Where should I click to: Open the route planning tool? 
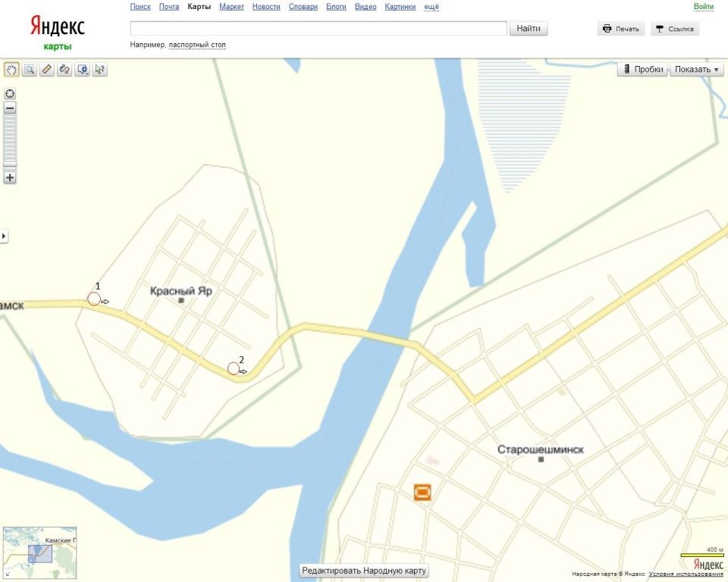pyautogui.click(x=64, y=70)
